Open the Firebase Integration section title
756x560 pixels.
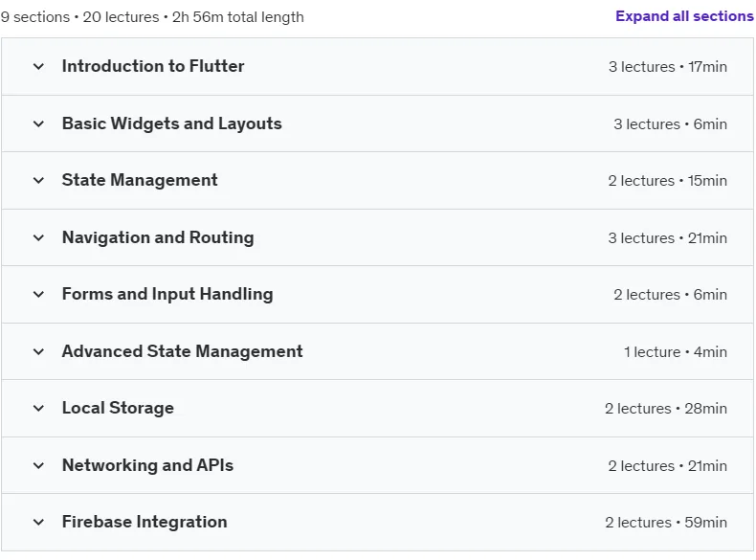point(145,522)
